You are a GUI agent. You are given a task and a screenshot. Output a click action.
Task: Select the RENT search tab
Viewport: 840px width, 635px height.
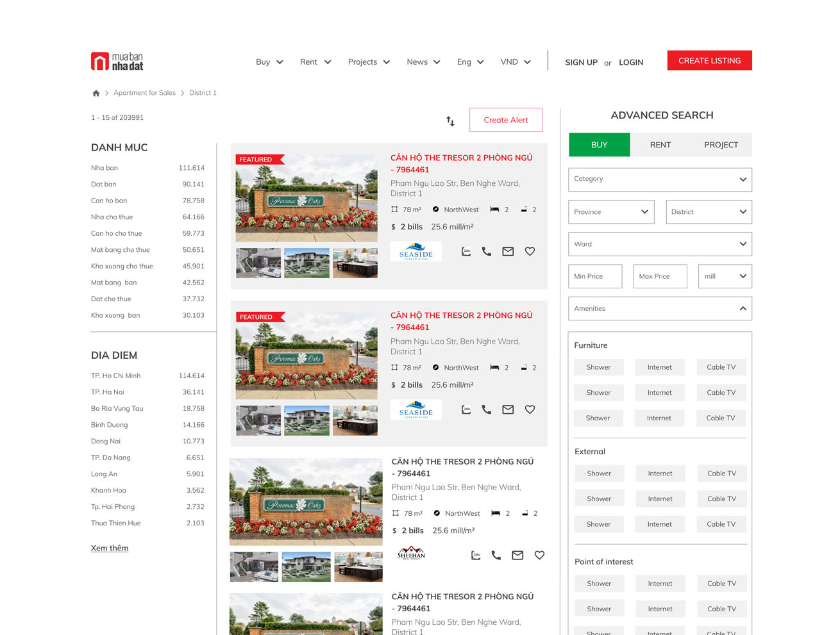pyautogui.click(x=660, y=145)
